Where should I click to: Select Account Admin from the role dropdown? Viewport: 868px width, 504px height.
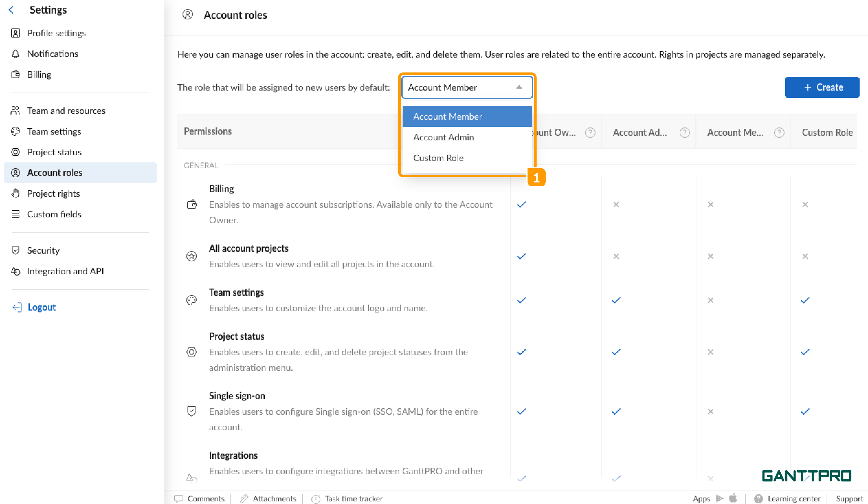tap(443, 137)
